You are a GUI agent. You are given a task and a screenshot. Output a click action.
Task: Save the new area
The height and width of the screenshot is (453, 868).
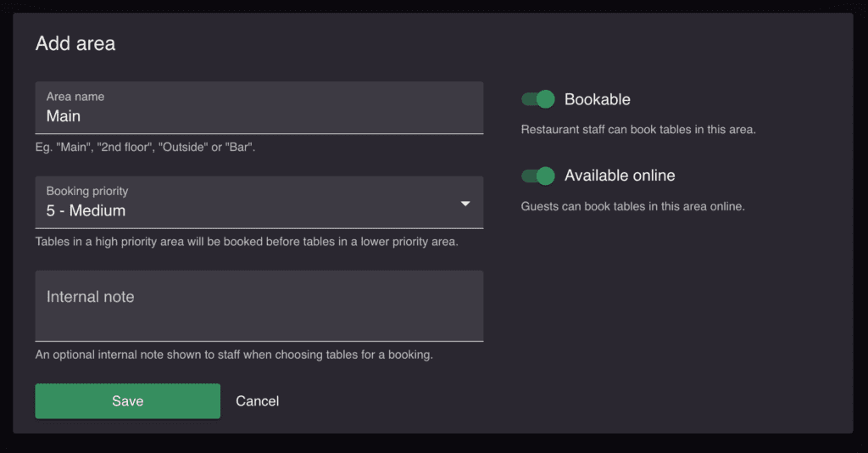pos(128,401)
